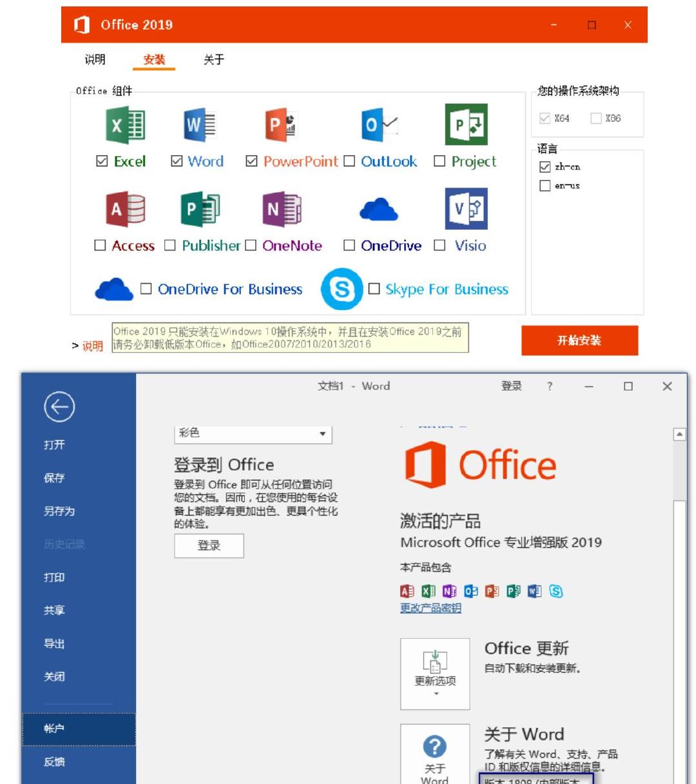Check the en-us language option
This screenshot has height=784, width=696.
click(x=545, y=186)
